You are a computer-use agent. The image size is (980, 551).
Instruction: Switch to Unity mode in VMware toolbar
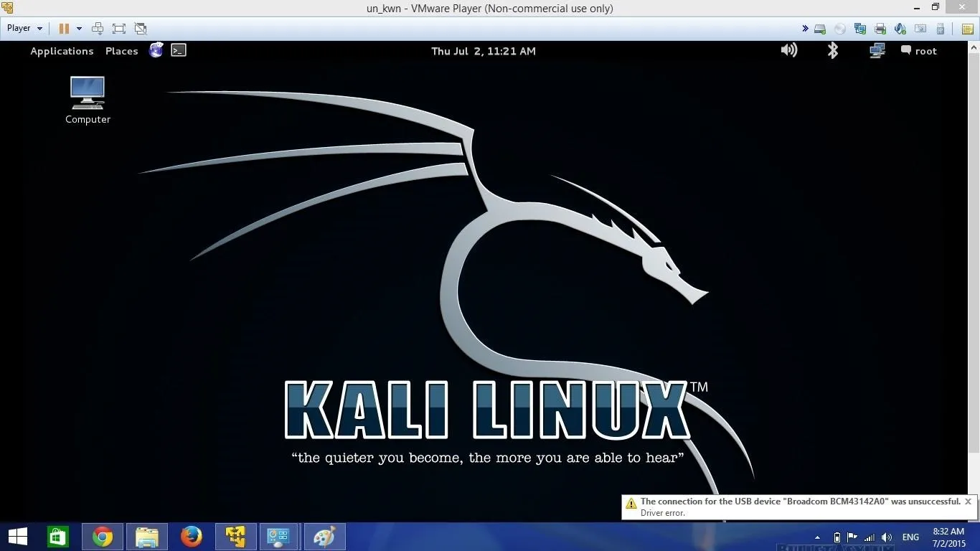[x=141, y=29]
